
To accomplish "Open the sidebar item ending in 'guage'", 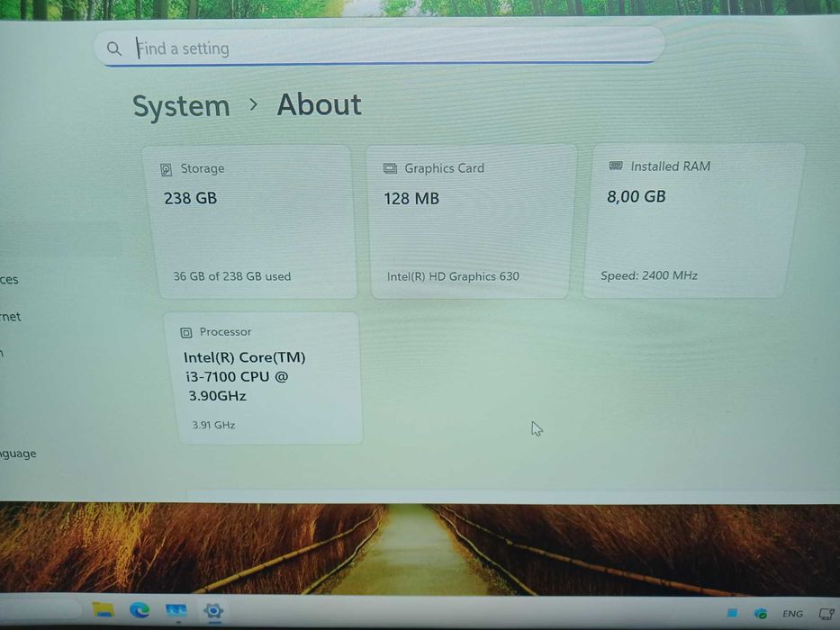I will [x=18, y=454].
